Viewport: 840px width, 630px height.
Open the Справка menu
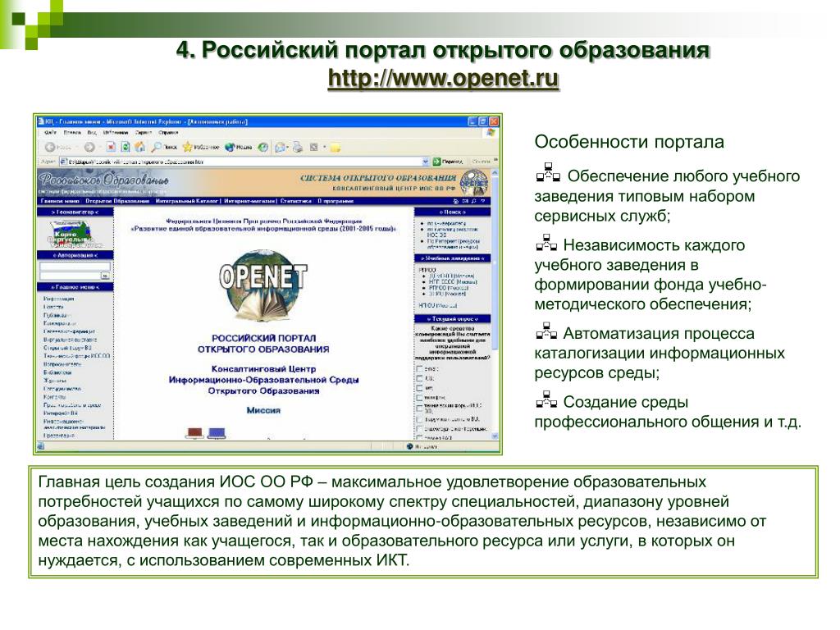168,132
